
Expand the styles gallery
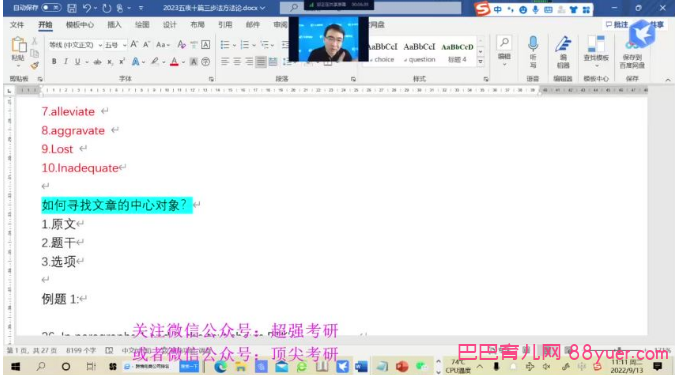pyautogui.click(x=481, y=62)
